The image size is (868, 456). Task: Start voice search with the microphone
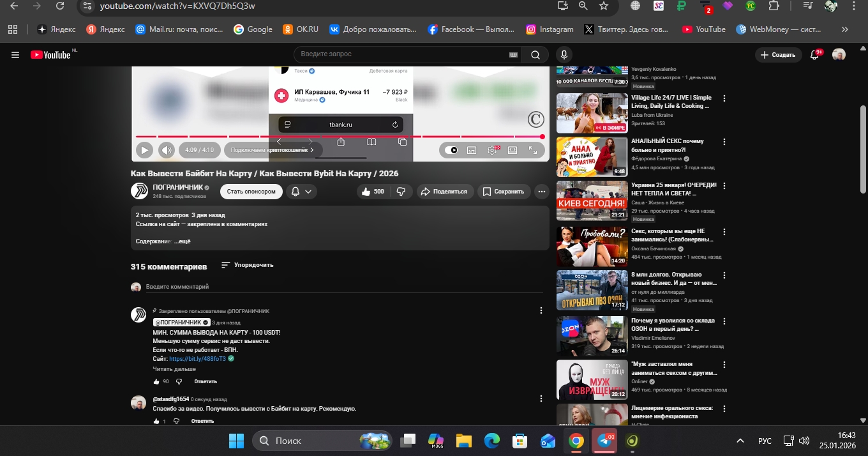[564, 55]
